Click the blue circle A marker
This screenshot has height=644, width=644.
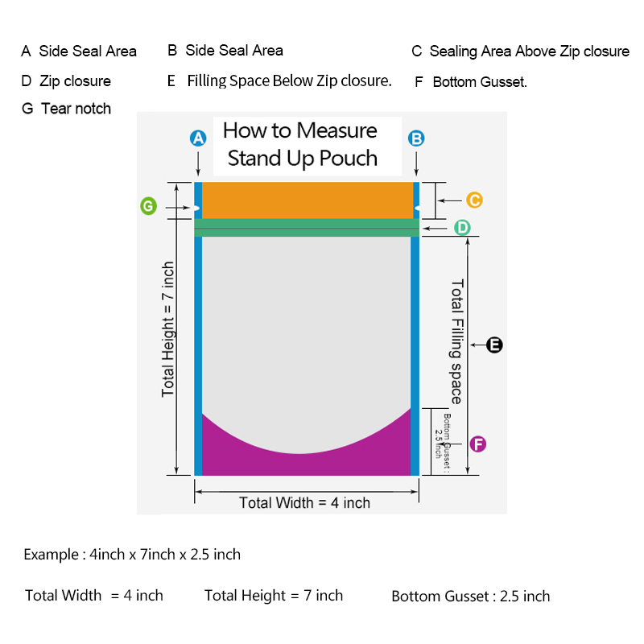[x=198, y=138]
